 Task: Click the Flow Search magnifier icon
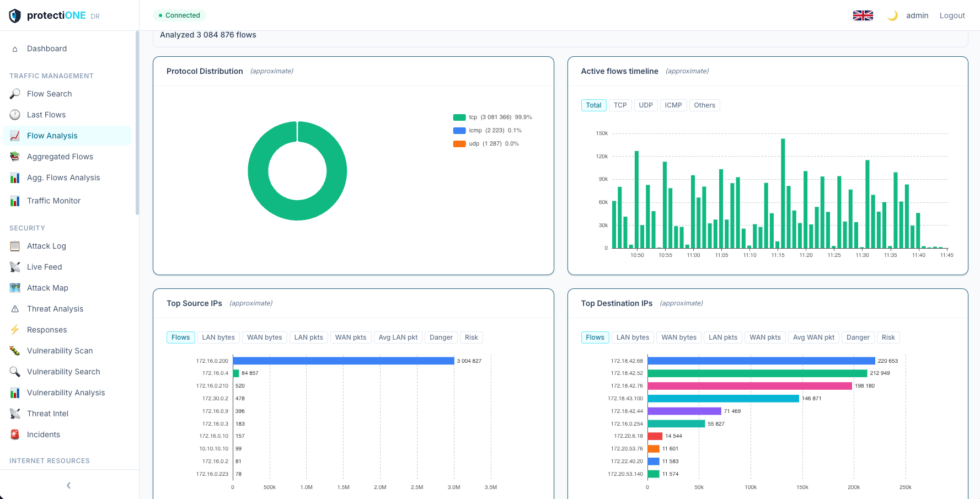click(15, 94)
